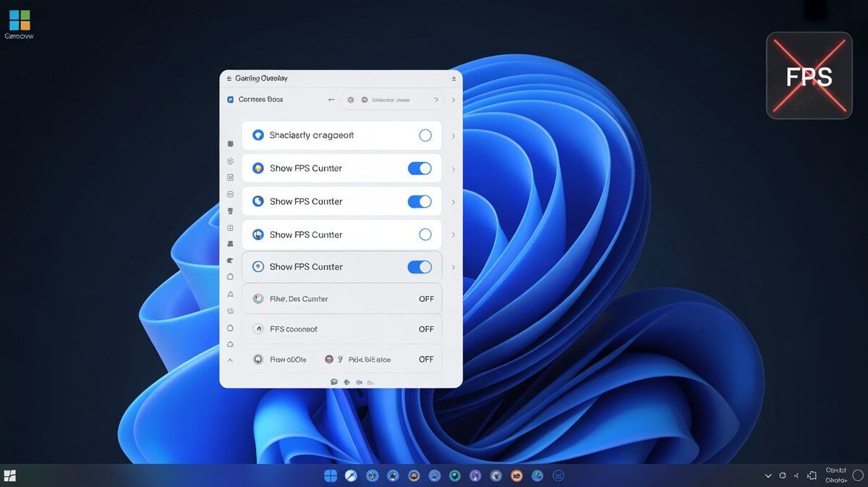Toggle the "Shaciastly oragoeott" switch
This screenshot has width=868, height=487.
pos(425,135)
